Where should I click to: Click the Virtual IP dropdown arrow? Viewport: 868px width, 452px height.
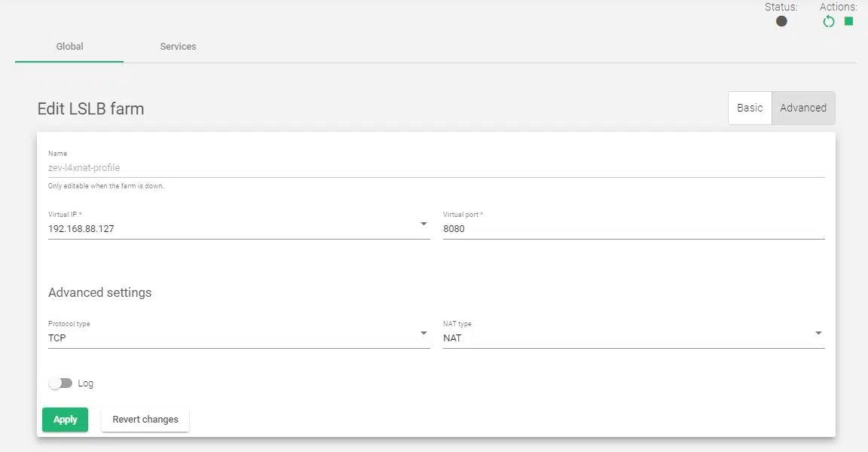[423, 224]
